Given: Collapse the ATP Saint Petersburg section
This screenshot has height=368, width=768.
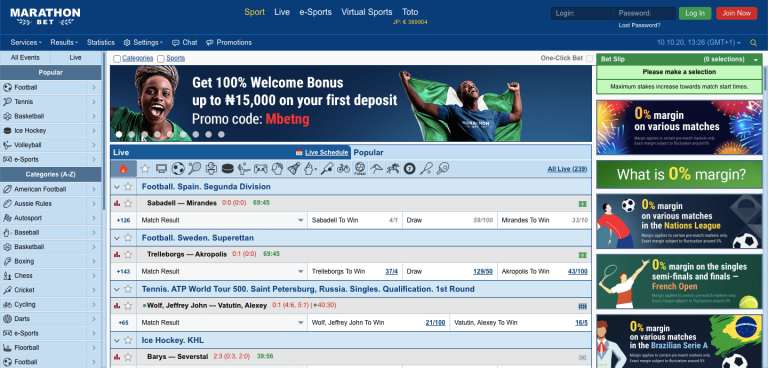Looking at the screenshot, I should tap(117, 289).
